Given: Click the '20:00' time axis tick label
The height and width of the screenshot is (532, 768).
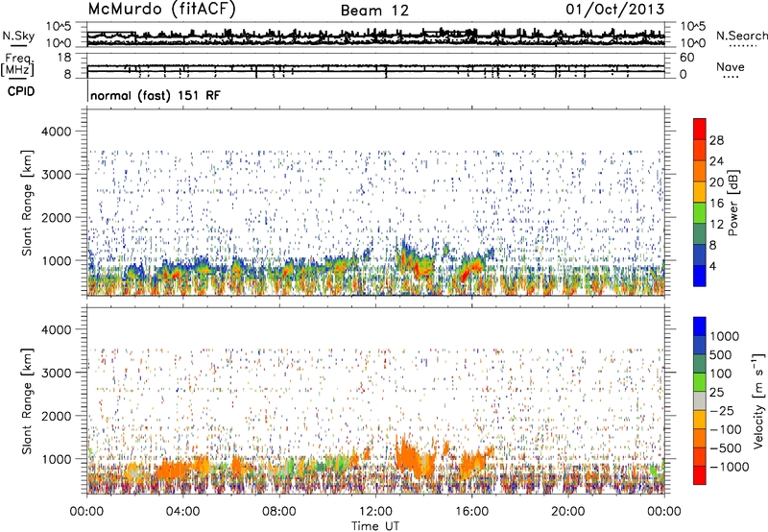Looking at the screenshot, I should 567,512.
